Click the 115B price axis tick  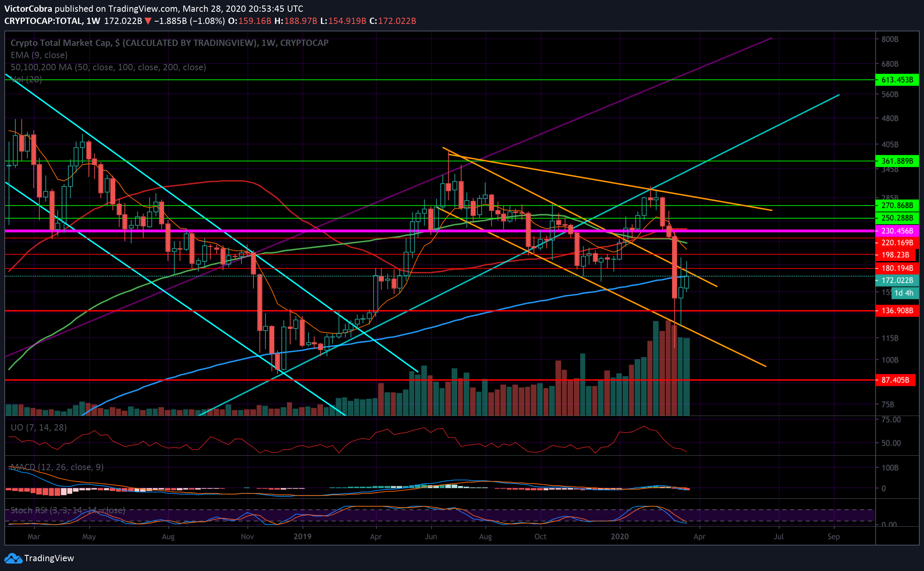coord(890,338)
